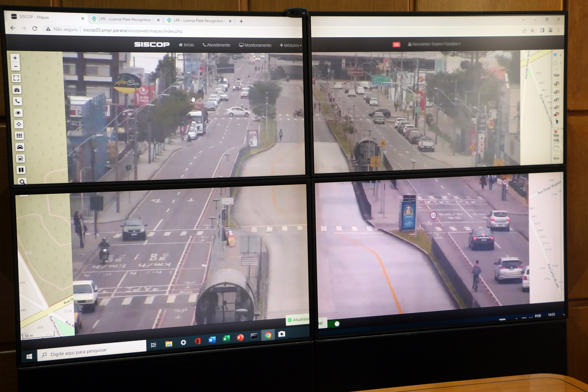Bookmark this page with star icon

[x=532, y=30]
